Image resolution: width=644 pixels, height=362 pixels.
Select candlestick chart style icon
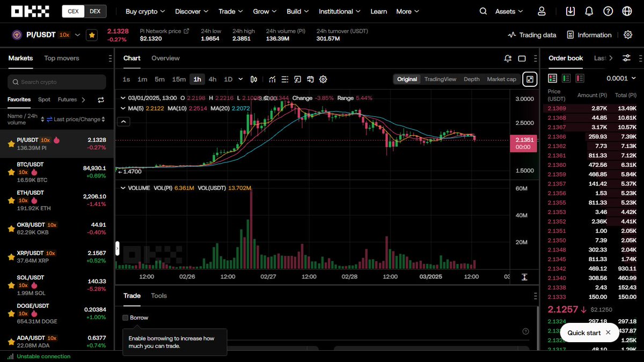click(254, 79)
